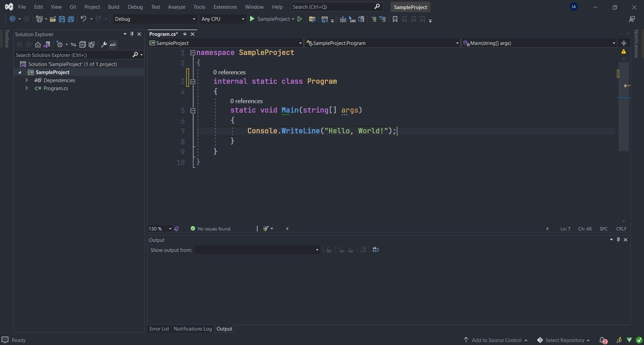The width and height of the screenshot is (644, 345).
Task: Start debugging with green play button
Action: pyautogui.click(x=252, y=19)
